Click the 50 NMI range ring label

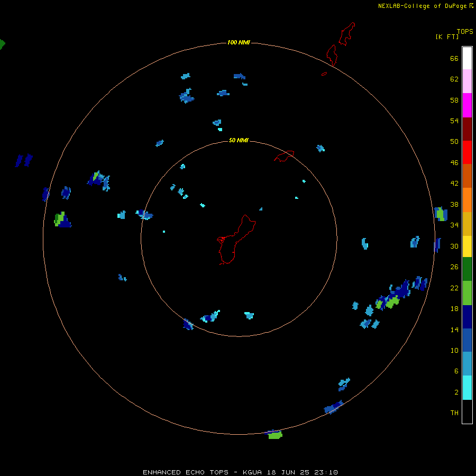pos(239,140)
